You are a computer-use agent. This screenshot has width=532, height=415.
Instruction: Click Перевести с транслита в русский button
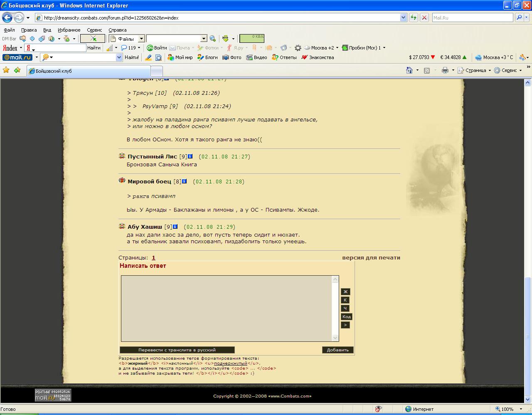(x=177, y=350)
